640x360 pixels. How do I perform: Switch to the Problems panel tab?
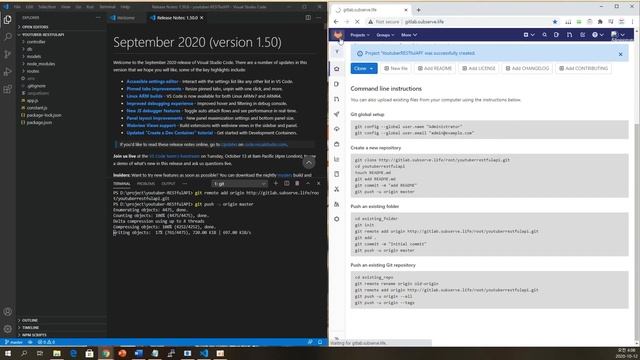coord(146,184)
